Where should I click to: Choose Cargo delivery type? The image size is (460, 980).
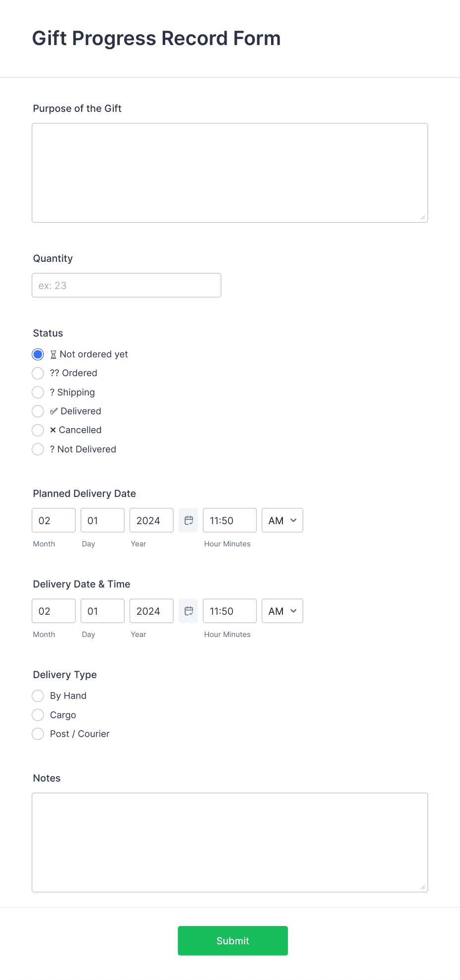38,715
